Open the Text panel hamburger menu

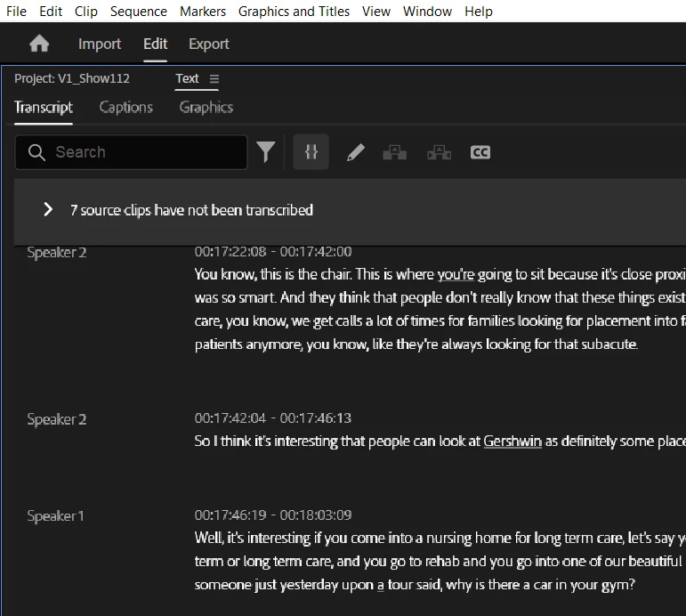coord(214,79)
